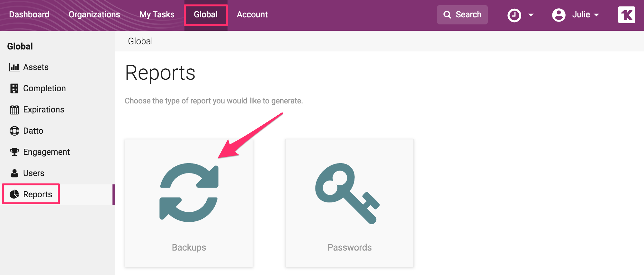Open the Kaseya logo in header
644x275 pixels.
tap(626, 15)
